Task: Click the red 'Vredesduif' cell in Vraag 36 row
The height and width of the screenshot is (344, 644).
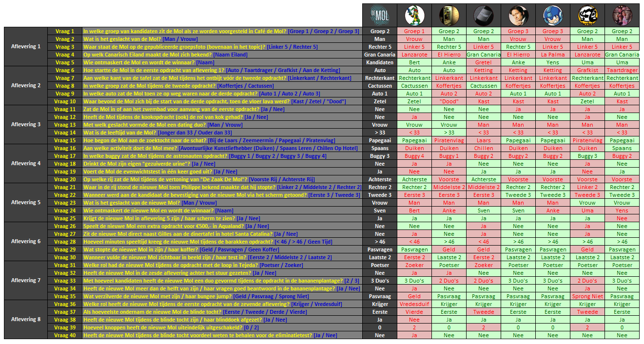Action: click(414, 304)
